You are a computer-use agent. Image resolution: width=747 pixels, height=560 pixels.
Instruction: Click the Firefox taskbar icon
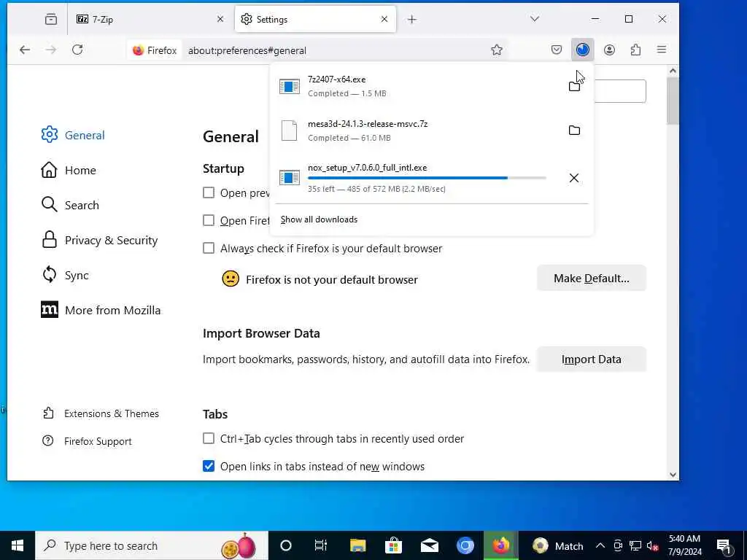tap(500, 545)
